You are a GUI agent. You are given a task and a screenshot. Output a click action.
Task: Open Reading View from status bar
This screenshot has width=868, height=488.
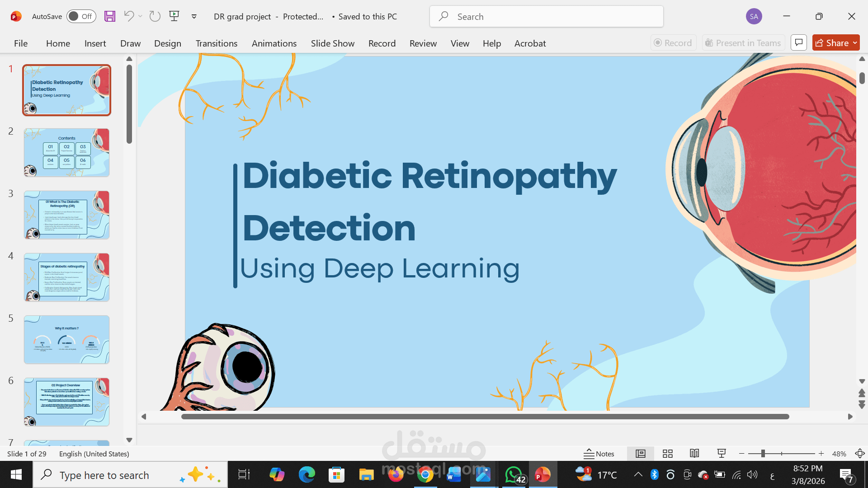click(x=694, y=454)
